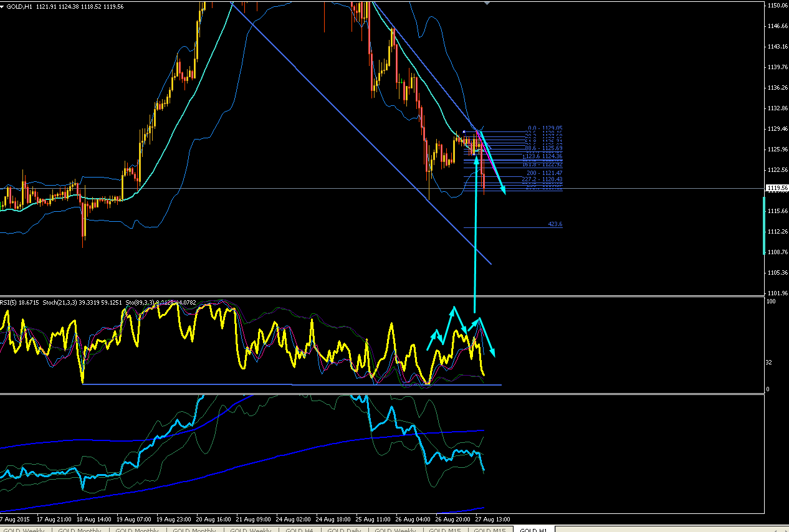The width and height of the screenshot is (789, 532).
Task: Click the Fibonacci 0.0 - 1129.05 level label
Action: (545, 128)
